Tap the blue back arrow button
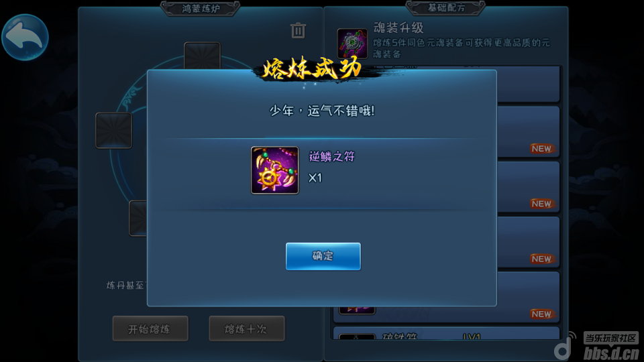 tap(25, 38)
